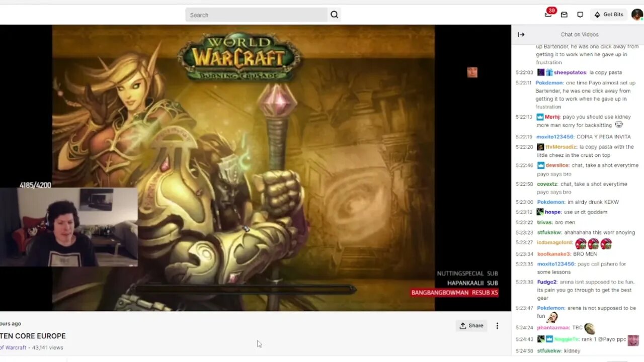Screen dimensions: 644x362
Task: Click the of Warcraft category link
Action: point(13,347)
